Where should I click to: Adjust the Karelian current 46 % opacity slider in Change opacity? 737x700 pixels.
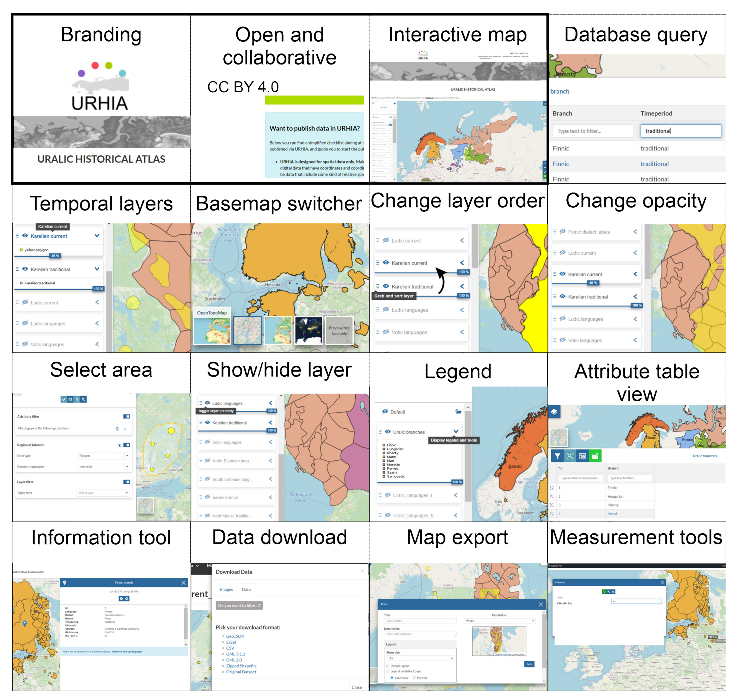click(593, 283)
